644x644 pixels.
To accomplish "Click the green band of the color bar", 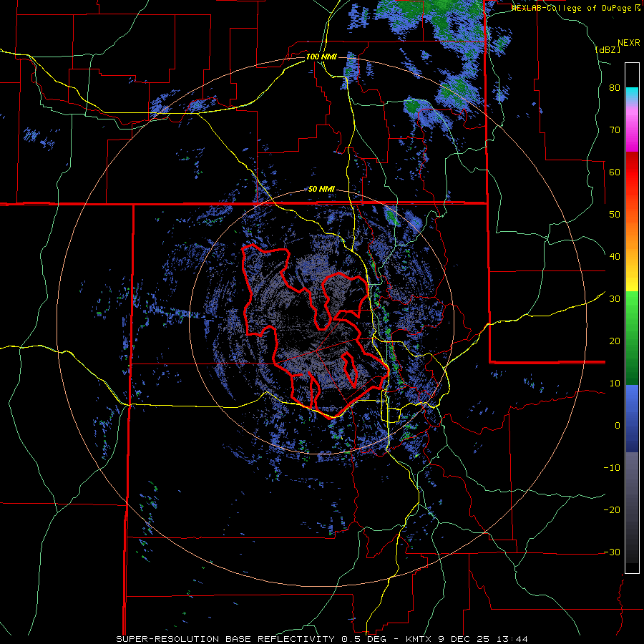I will (x=632, y=338).
